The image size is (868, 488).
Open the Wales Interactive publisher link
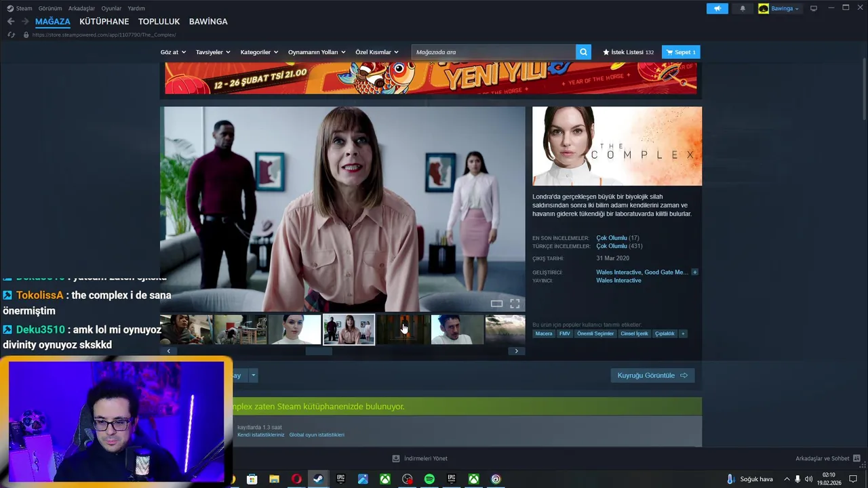pyautogui.click(x=618, y=281)
